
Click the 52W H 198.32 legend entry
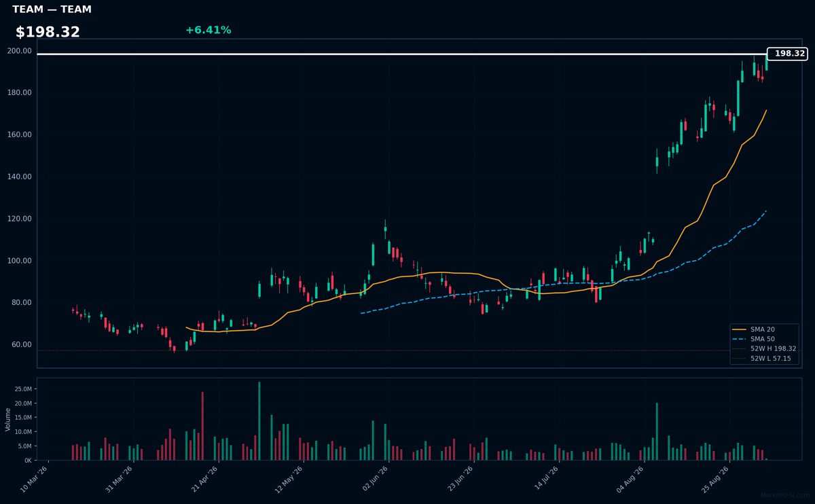tap(765, 348)
